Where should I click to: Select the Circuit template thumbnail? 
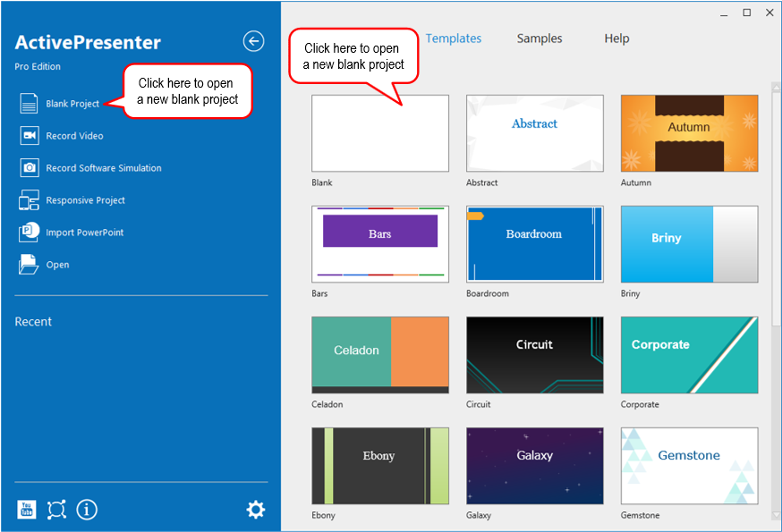click(535, 354)
